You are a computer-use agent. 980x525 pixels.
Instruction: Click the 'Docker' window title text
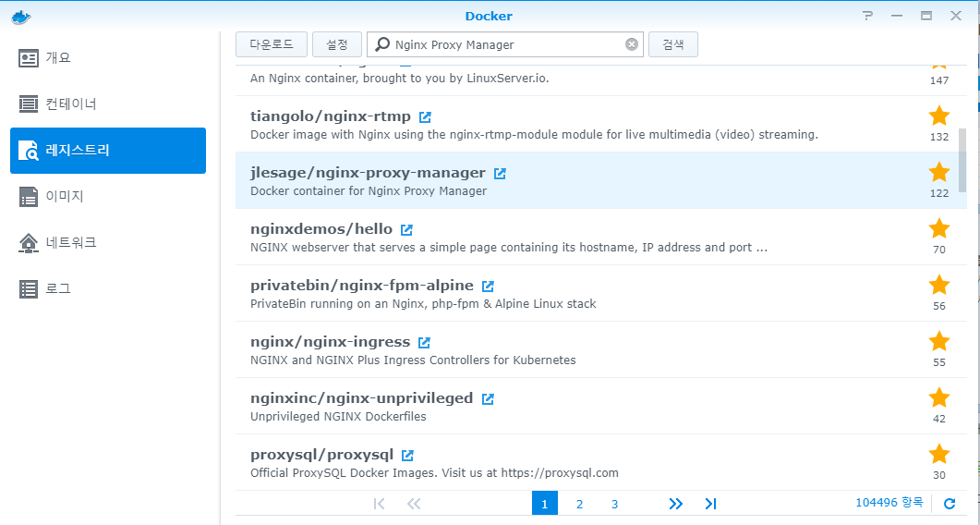(489, 17)
